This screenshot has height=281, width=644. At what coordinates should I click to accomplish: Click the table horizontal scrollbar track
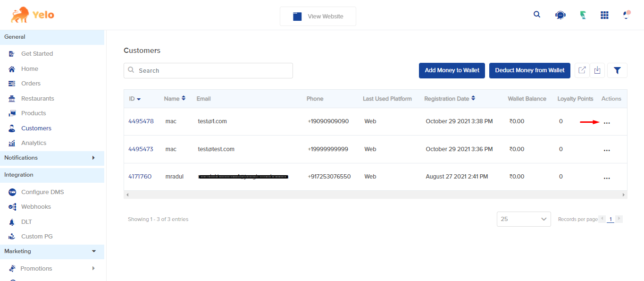[376, 195]
